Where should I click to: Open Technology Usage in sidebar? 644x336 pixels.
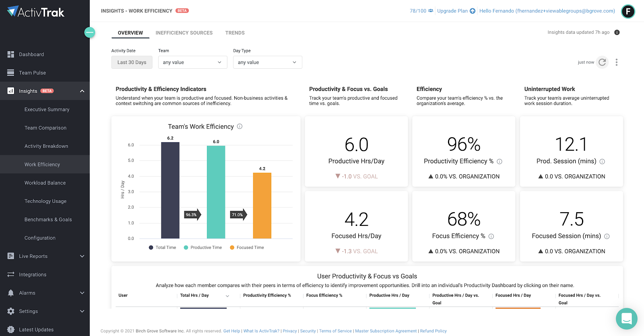pyautogui.click(x=45, y=201)
